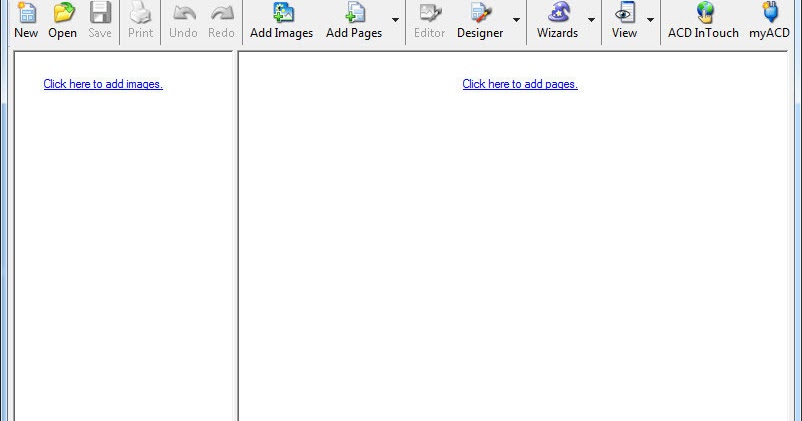The width and height of the screenshot is (802, 421).
Task: Click the Undo arrow icon
Action: (x=184, y=12)
